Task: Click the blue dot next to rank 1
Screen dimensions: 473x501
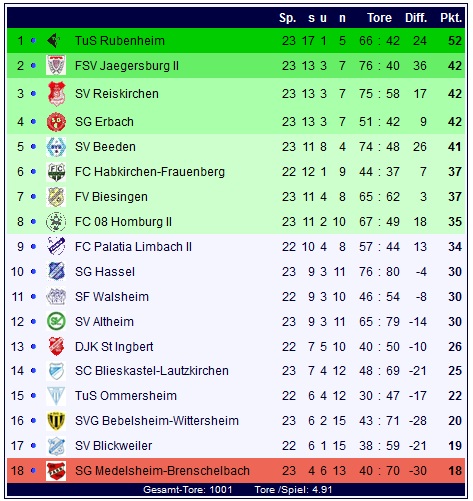Action: (33, 41)
